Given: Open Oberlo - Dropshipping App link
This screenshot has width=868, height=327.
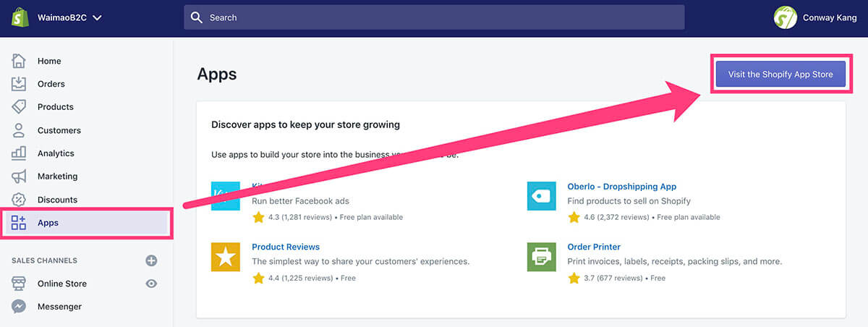Looking at the screenshot, I should [622, 187].
